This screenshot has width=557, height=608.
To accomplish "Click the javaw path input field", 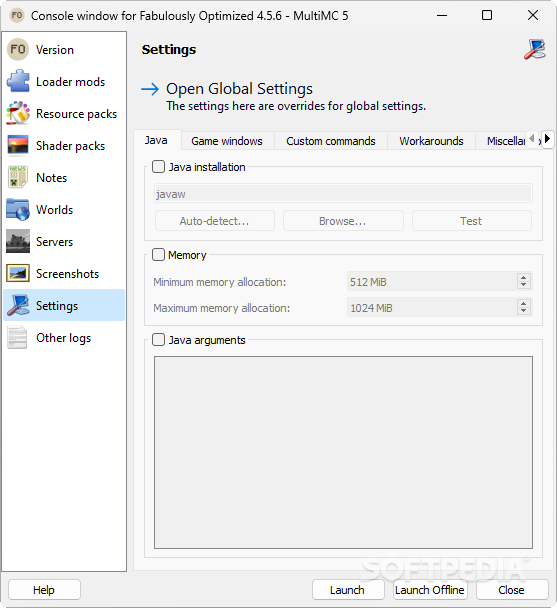I will pyautogui.click(x=343, y=193).
